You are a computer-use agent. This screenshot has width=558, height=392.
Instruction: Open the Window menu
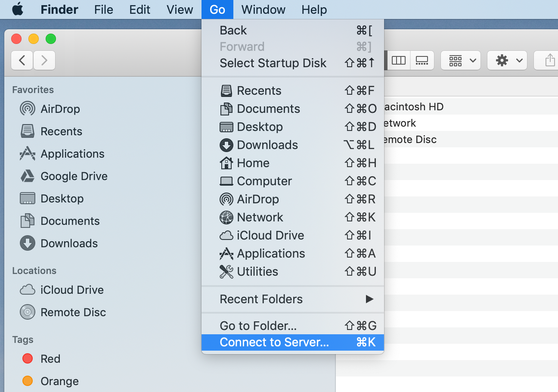(263, 9)
